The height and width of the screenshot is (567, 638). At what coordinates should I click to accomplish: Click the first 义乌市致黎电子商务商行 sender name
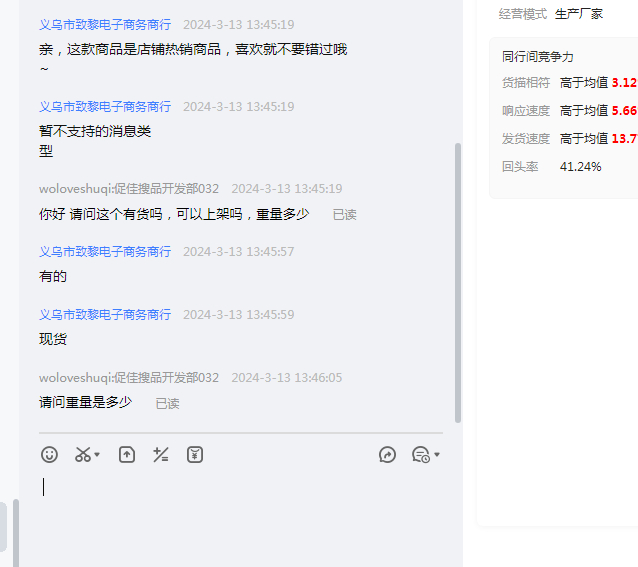point(105,24)
